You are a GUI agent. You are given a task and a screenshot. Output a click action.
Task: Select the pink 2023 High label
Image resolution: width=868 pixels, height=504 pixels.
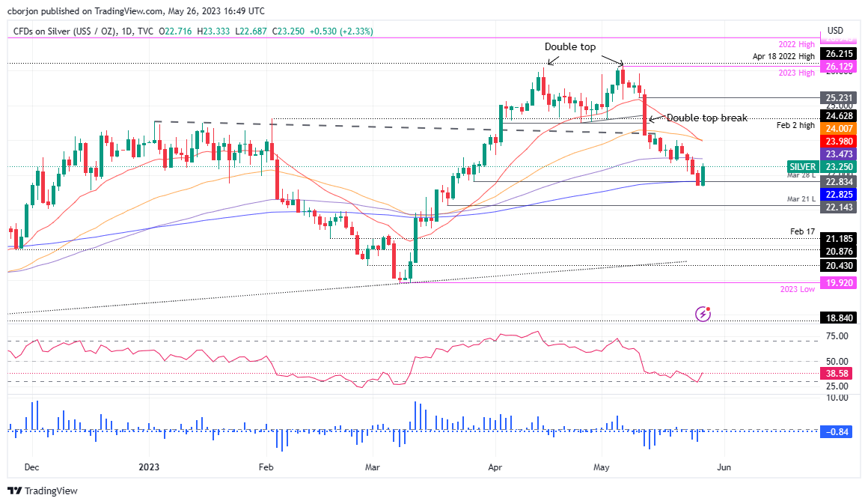[797, 73]
